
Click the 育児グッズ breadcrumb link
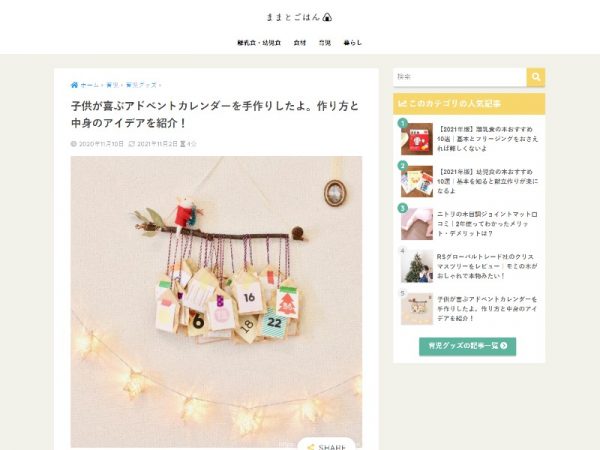pos(141,85)
